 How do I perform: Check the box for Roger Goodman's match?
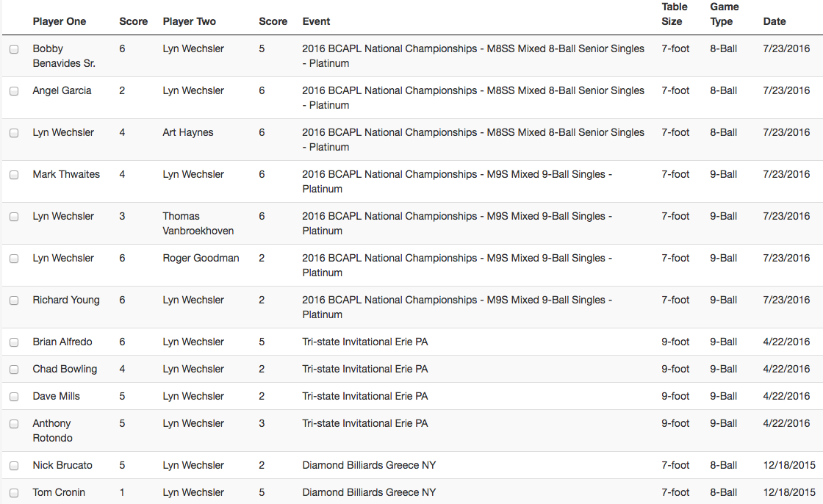(x=14, y=259)
